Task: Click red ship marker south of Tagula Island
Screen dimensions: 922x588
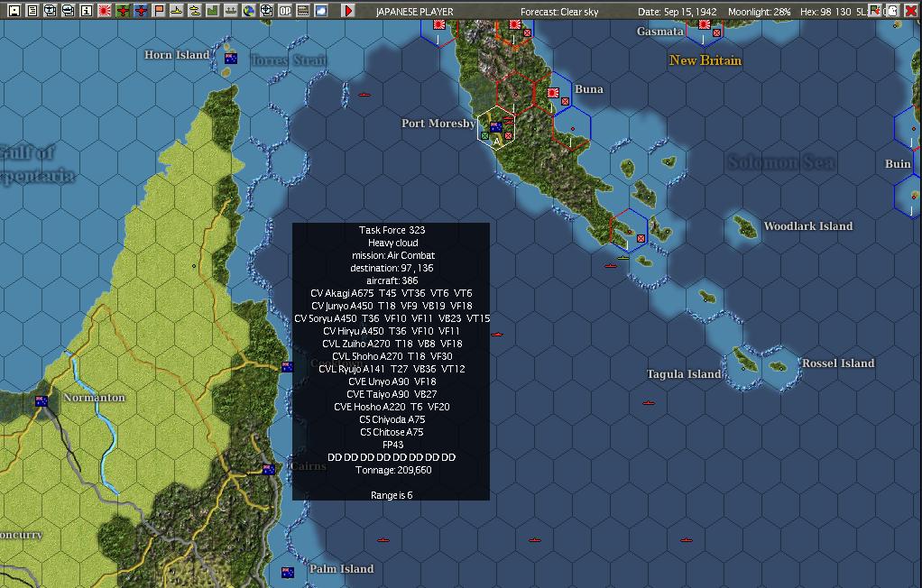Action: [x=649, y=403]
